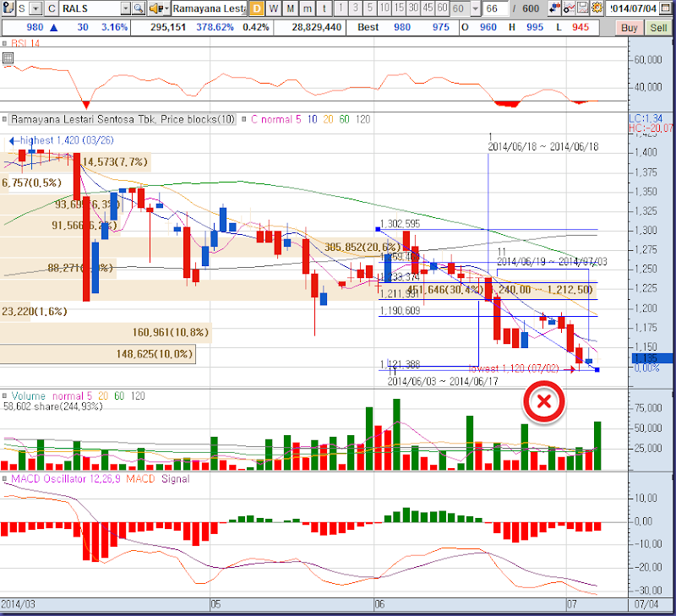676x616 pixels.
Task: Click the red-blue arrows chart sync icon
Action: (x=554, y=8)
